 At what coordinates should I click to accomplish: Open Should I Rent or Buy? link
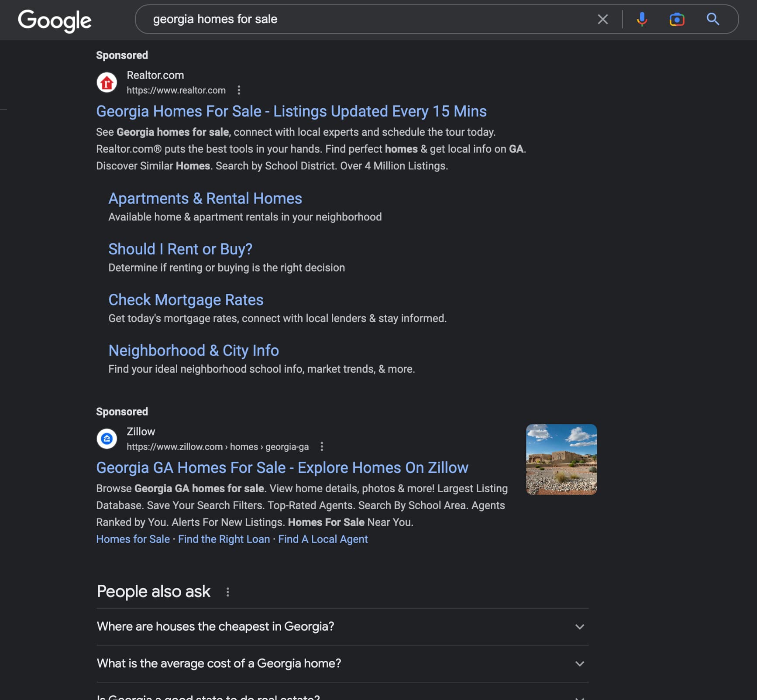pyautogui.click(x=180, y=249)
